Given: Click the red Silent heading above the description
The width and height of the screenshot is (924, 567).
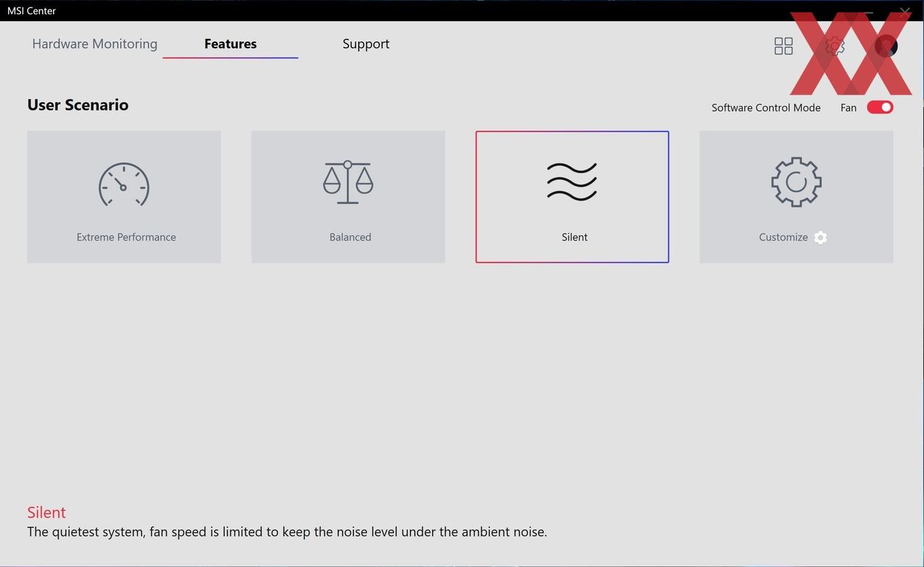Looking at the screenshot, I should point(46,512).
